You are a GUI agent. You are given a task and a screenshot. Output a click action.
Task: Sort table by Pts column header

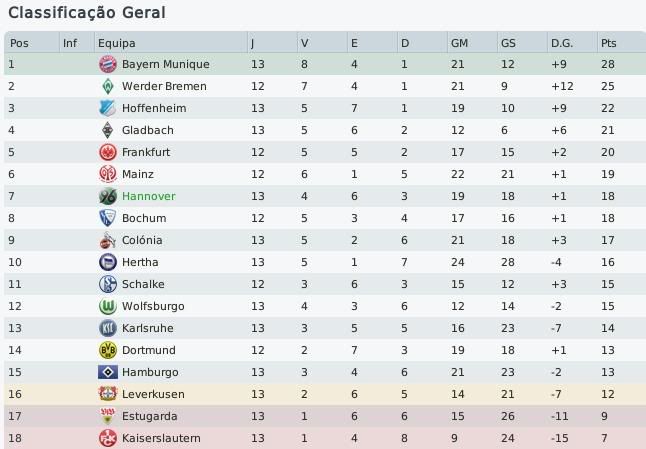pyautogui.click(x=608, y=43)
